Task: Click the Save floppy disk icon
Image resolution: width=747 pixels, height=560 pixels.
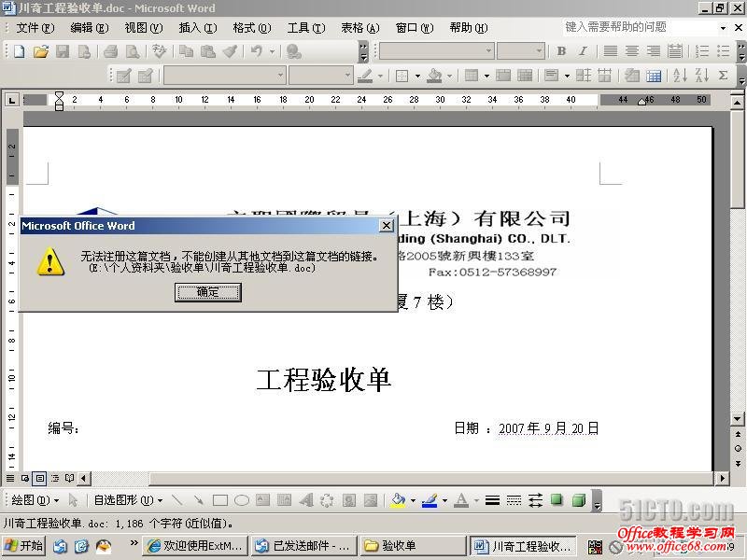Action: [x=63, y=51]
